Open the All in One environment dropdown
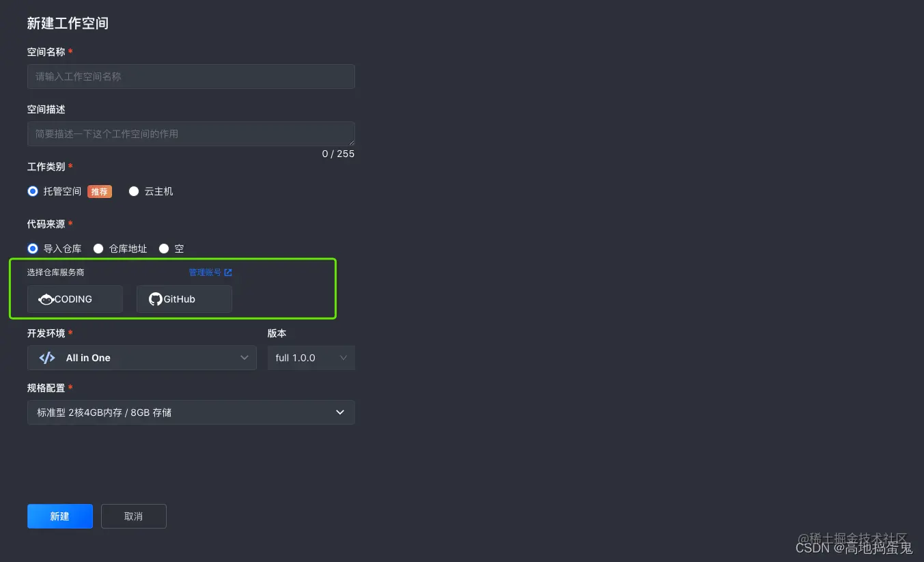The width and height of the screenshot is (924, 562). [142, 358]
